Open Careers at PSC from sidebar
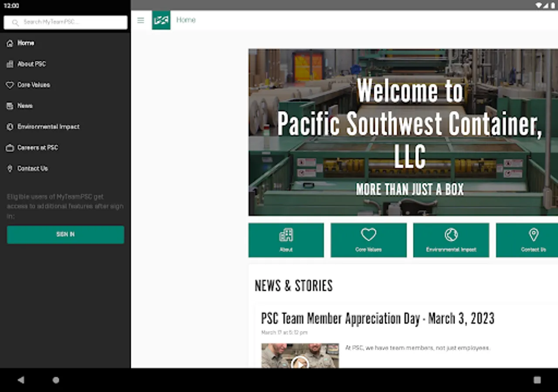This screenshot has width=558, height=392. tap(65, 148)
